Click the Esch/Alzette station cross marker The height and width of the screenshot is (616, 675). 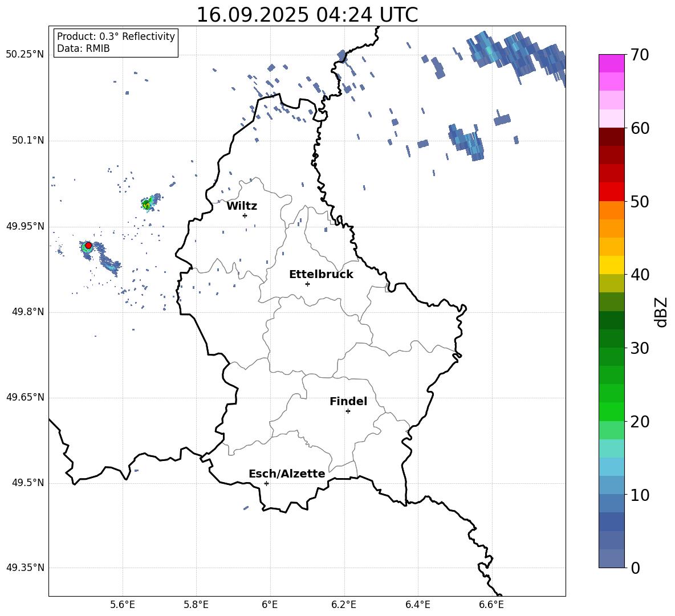(x=266, y=483)
